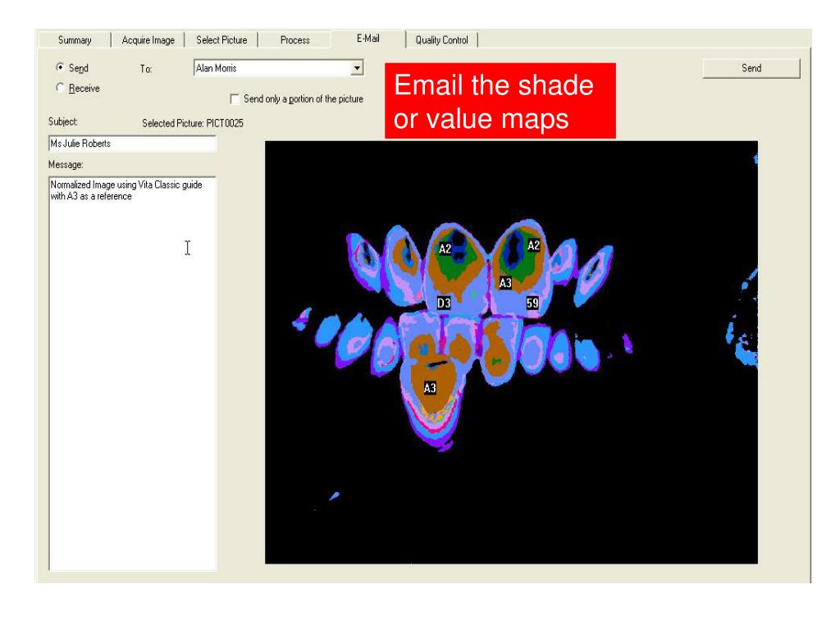Go to the Select Picture tab

tap(221, 40)
